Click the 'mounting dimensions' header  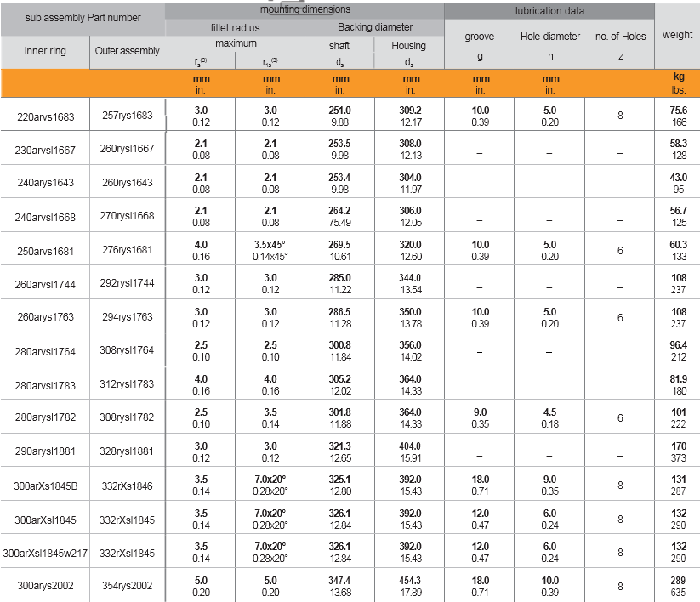point(304,9)
